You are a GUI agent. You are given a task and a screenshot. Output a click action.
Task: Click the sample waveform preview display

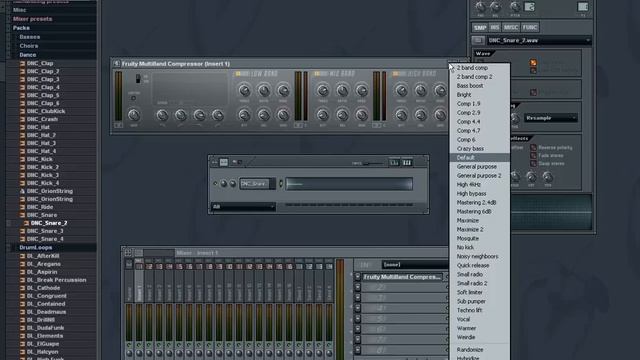551,212
